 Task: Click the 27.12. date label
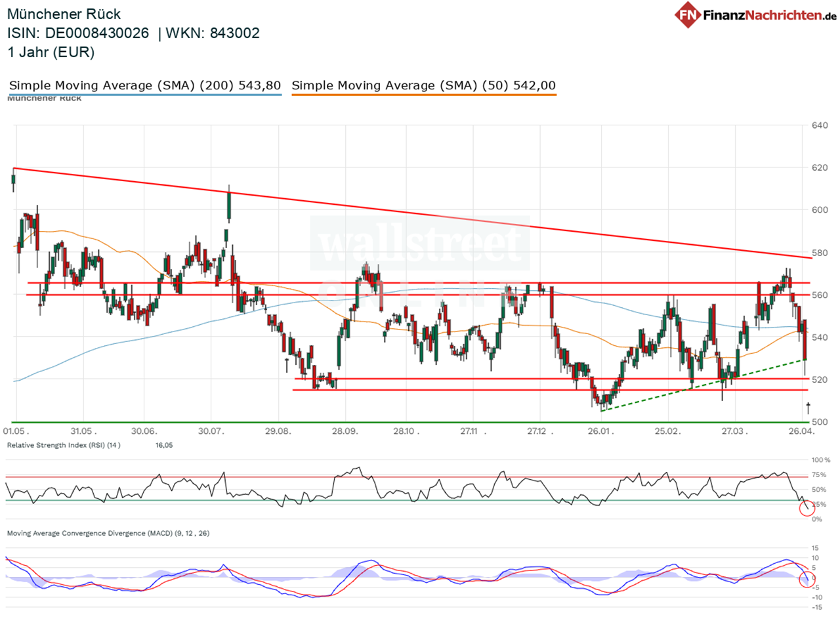point(539,432)
